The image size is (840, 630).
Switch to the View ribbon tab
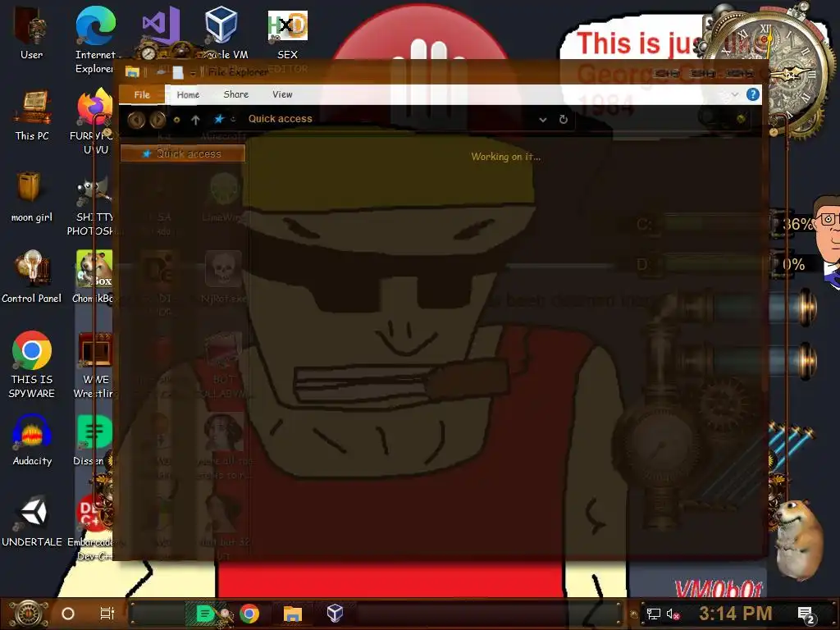(x=282, y=94)
